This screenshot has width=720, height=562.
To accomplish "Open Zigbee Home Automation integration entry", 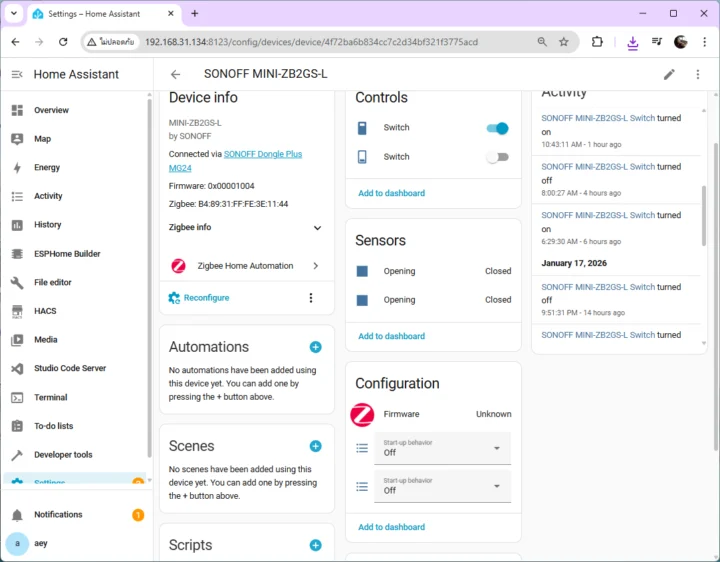I will tap(246, 266).
